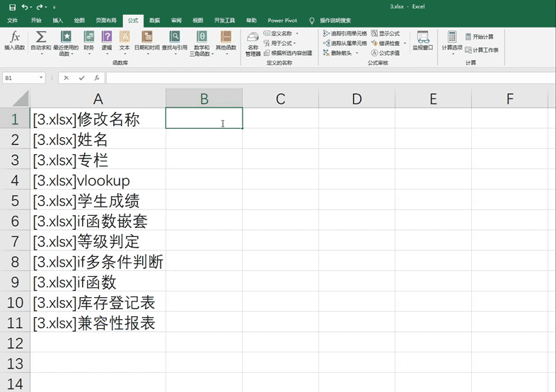556x392 pixels.
Task: Click Calculate Now (开始计算)
Action: [x=479, y=37]
